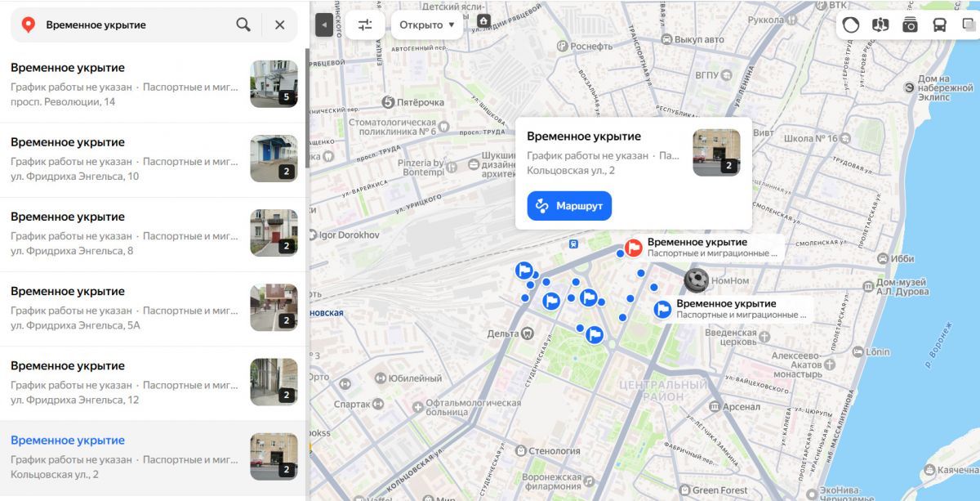Image resolution: width=980 pixels, height=501 pixels.
Task: Click the Временное укрытие title in the map popup
Action: (x=584, y=136)
